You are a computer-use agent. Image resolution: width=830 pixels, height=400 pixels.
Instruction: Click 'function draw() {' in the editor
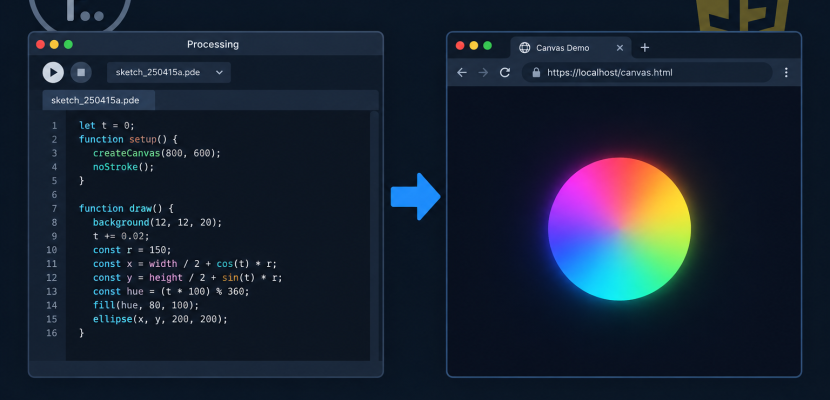126,208
